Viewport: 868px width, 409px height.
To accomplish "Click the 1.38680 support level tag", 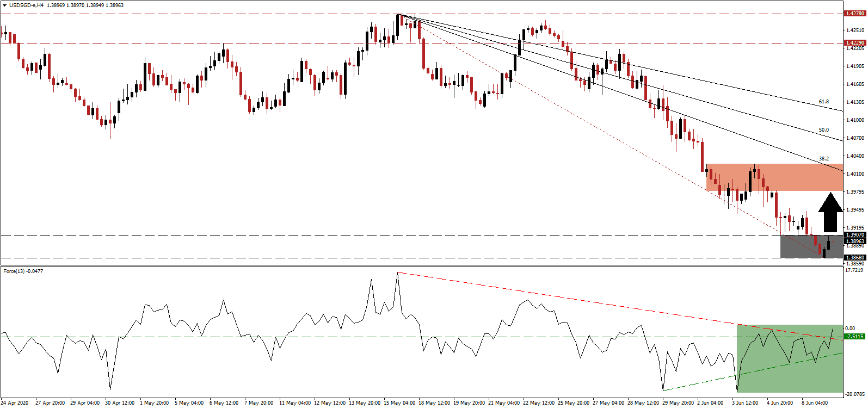I will point(854,258).
